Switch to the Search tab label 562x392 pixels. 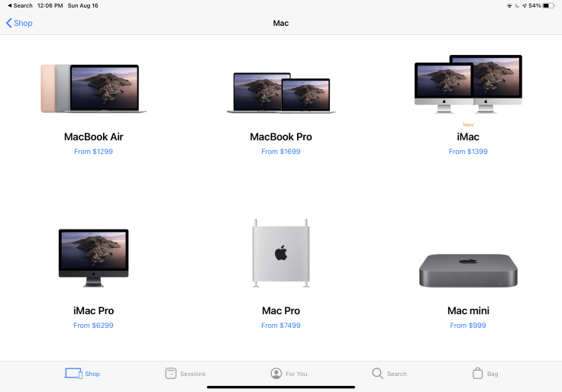click(397, 374)
